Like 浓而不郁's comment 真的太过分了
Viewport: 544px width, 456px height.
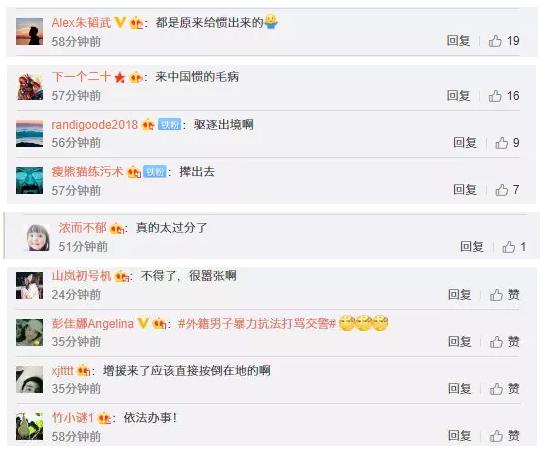click(508, 247)
